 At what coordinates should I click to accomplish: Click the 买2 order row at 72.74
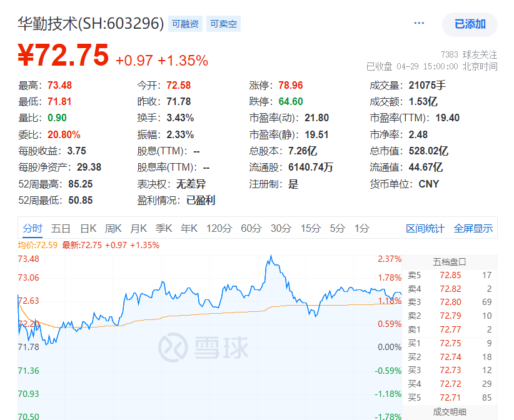450,357
